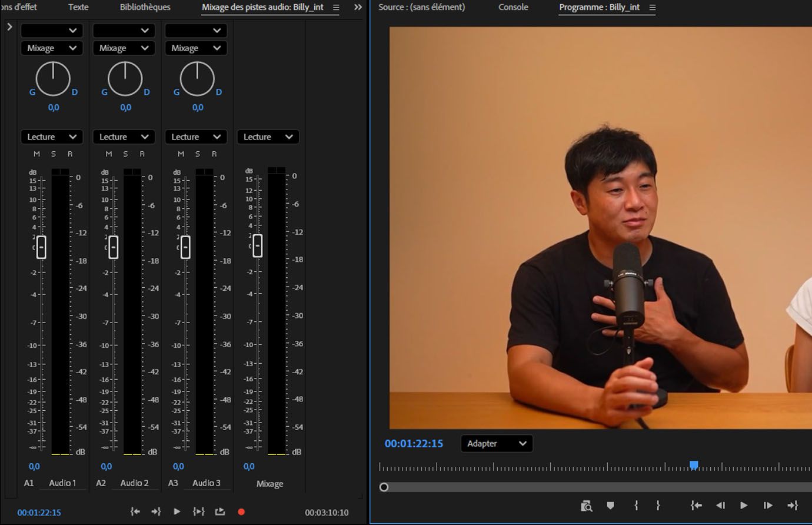
Task: Set the Out point in the Program monitor
Action: pos(658,505)
